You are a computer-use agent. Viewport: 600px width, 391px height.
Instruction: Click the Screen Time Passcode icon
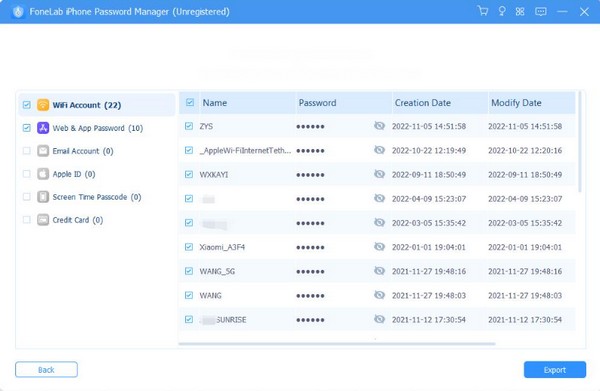(43, 197)
